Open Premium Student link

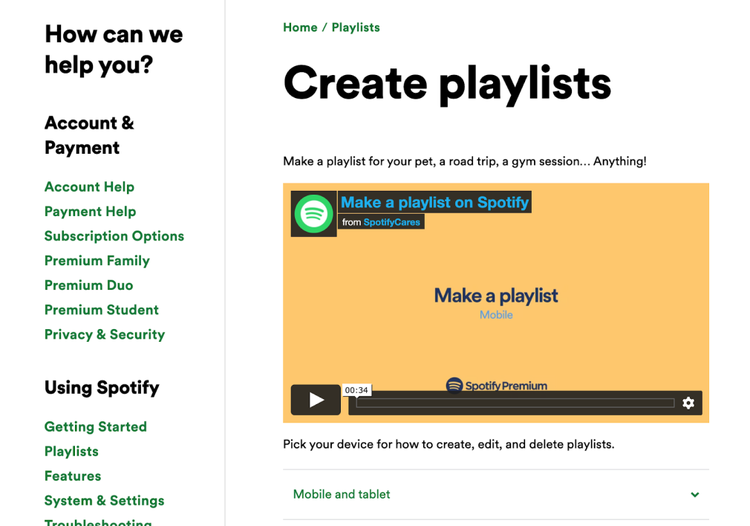click(x=101, y=310)
